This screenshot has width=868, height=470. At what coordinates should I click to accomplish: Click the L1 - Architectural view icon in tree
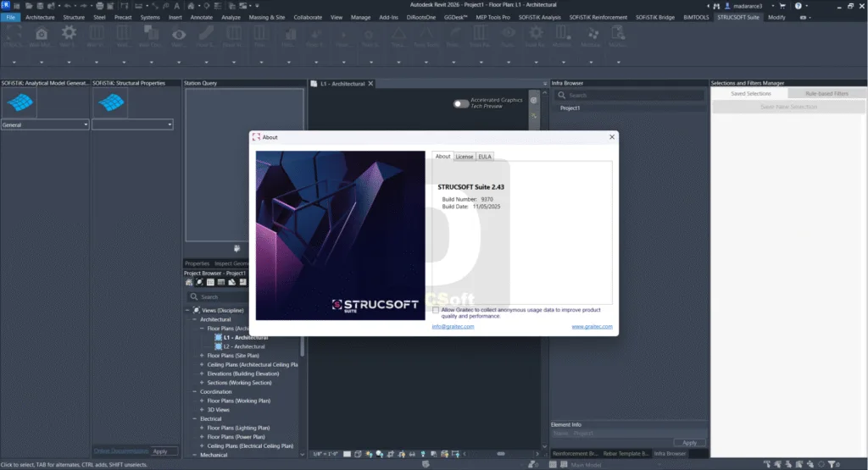click(218, 337)
